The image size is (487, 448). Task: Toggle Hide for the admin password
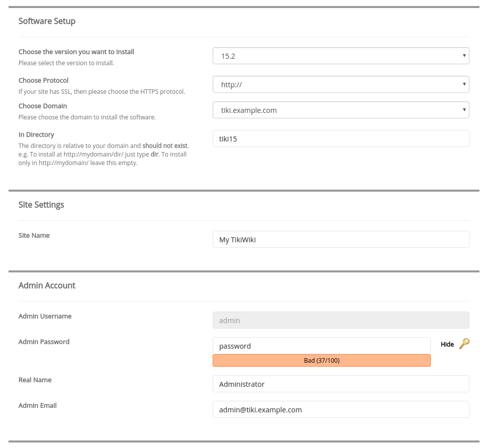tap(447, 344)
